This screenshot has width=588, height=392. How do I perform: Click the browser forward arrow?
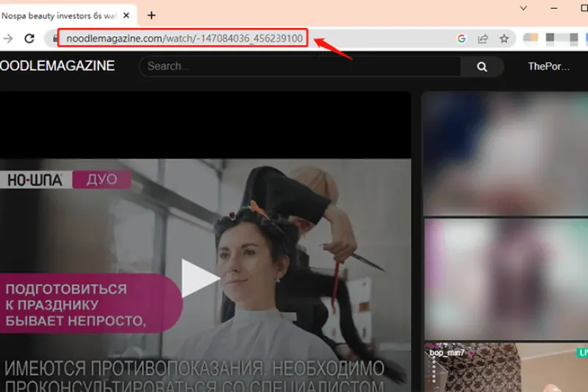8,38
